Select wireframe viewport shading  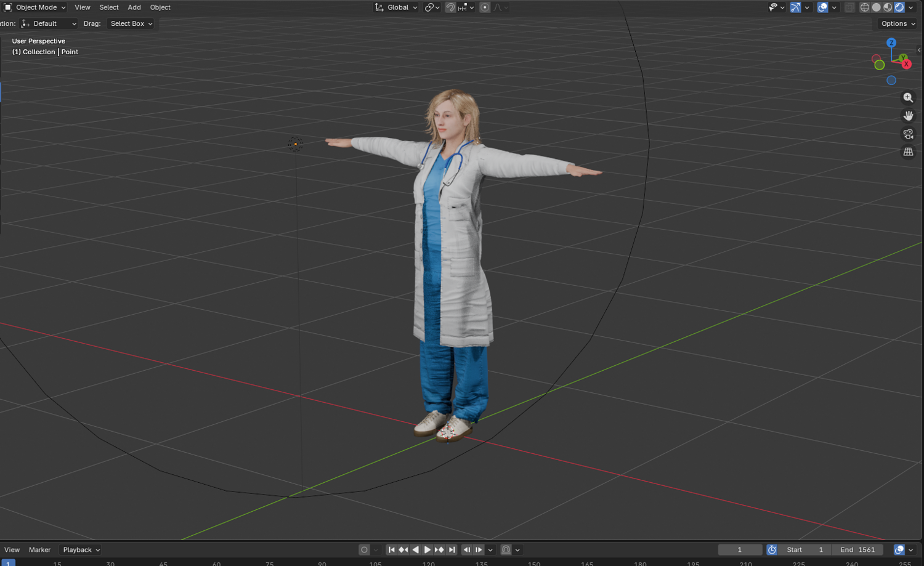tap(865, 7)
